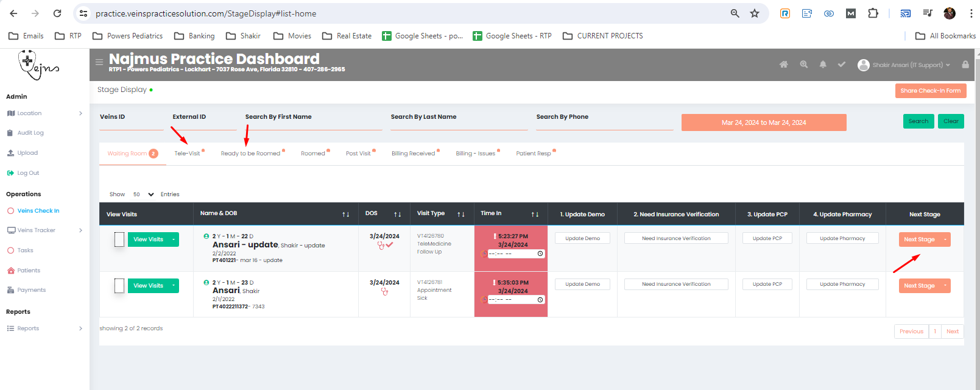
Task: Click the home icon in dashboard header
Action: (783, 65)
